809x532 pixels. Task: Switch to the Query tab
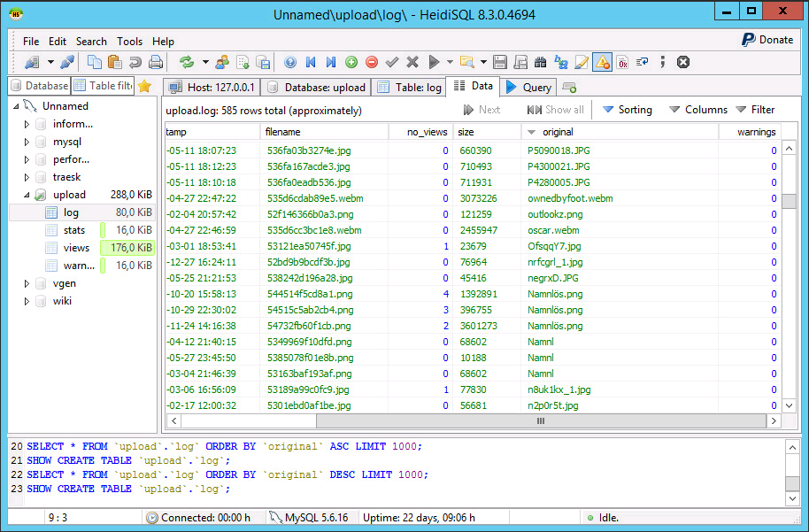[x=528, y=88]
